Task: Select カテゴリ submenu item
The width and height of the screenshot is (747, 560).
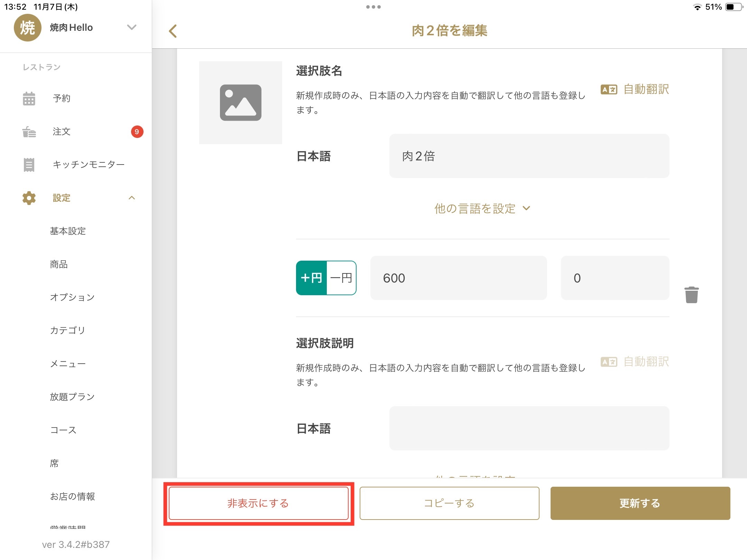Action: coord(67,330)
